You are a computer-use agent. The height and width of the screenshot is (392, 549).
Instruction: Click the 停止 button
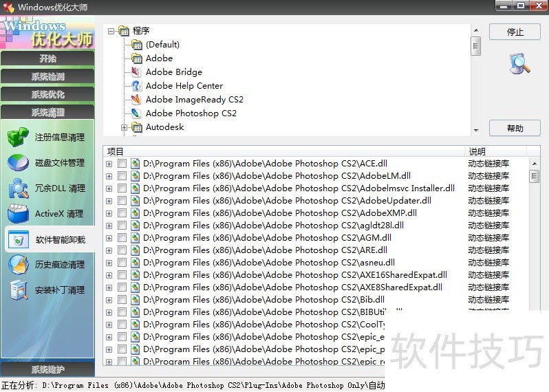[515, 32]
